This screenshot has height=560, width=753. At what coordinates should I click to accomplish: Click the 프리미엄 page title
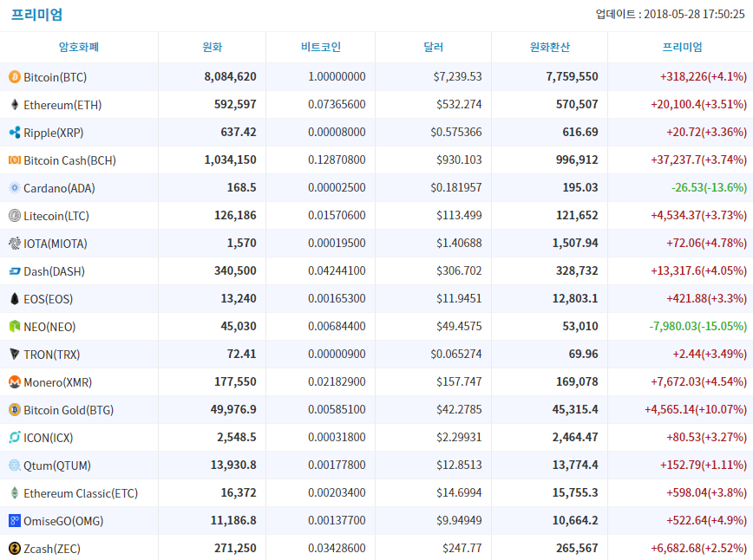37,15
